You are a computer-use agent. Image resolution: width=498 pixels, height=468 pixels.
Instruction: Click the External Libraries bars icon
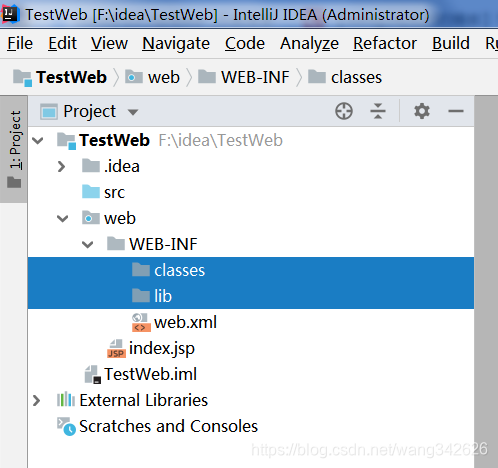pos(66,400)
